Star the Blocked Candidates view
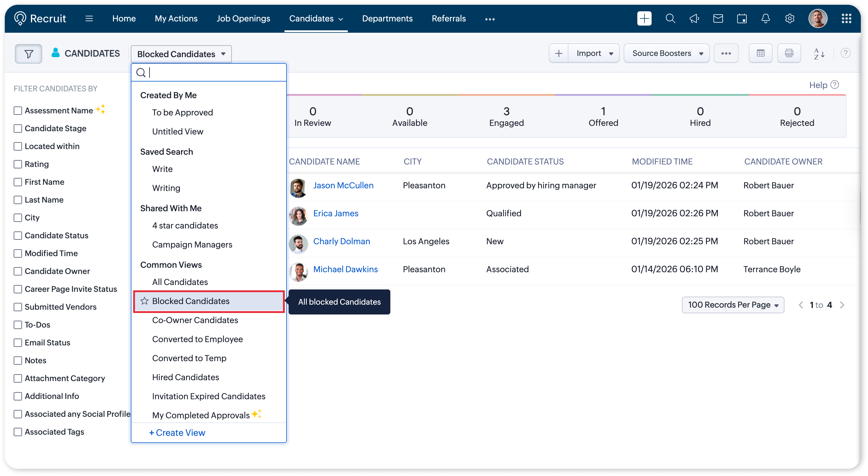 click(144, 301)
